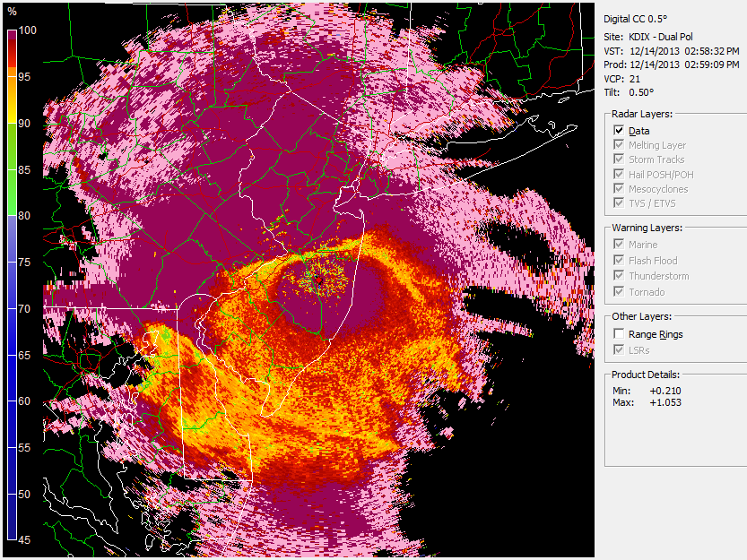Enable the Range Rings checkbox

coord(619,334)
